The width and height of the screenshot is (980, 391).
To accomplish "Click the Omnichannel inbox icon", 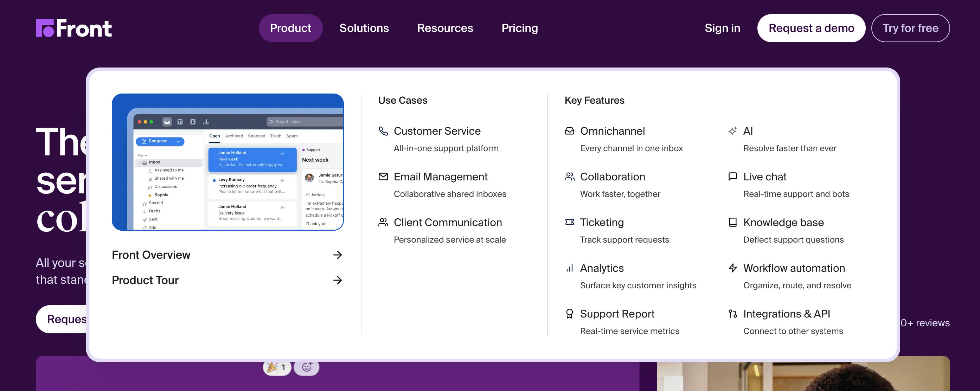I will point(569,131).
